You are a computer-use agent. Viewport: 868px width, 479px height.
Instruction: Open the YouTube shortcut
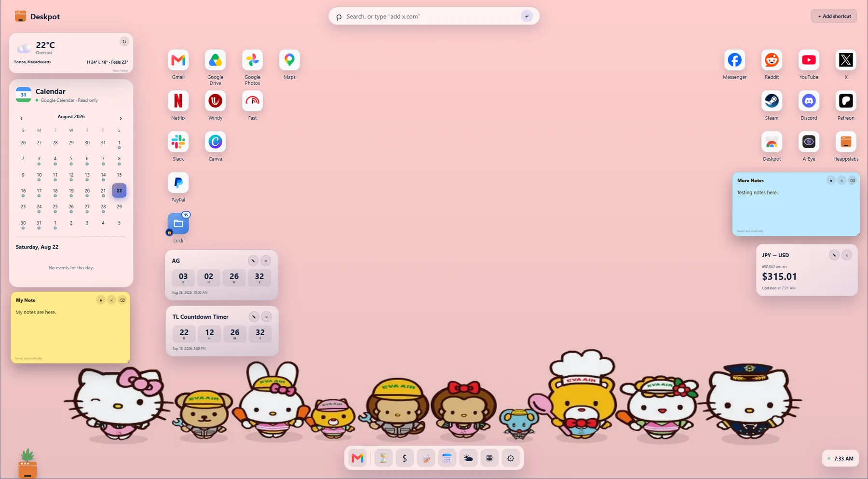(x=809, y=60)
